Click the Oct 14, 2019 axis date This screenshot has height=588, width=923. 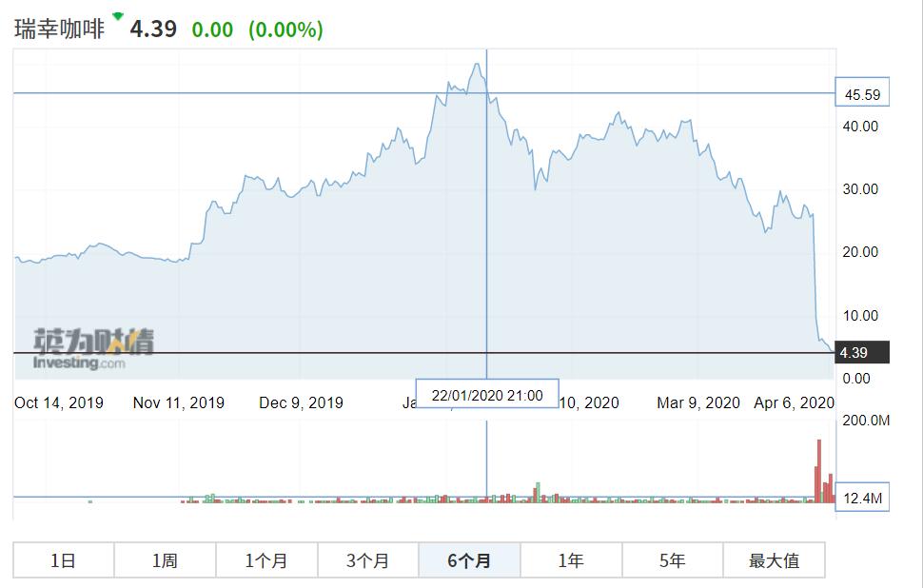[59, 402]
